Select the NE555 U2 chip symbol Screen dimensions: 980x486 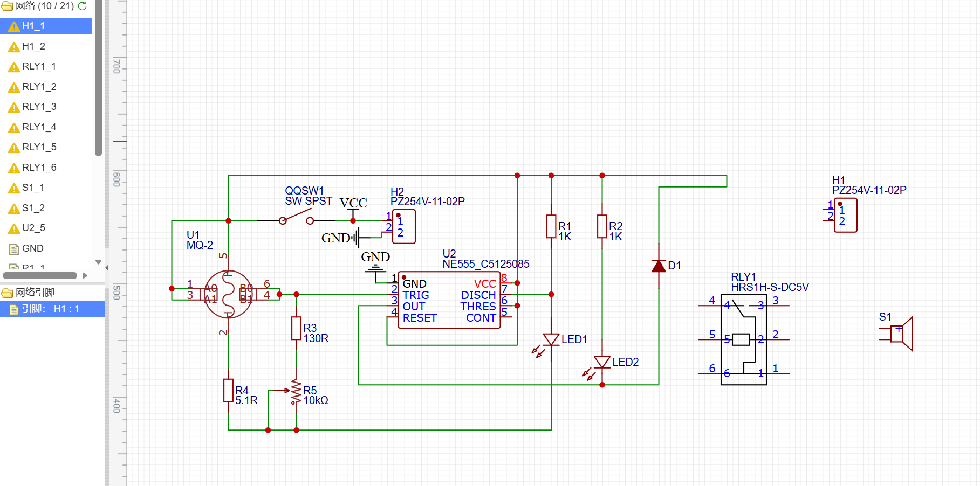449,301
